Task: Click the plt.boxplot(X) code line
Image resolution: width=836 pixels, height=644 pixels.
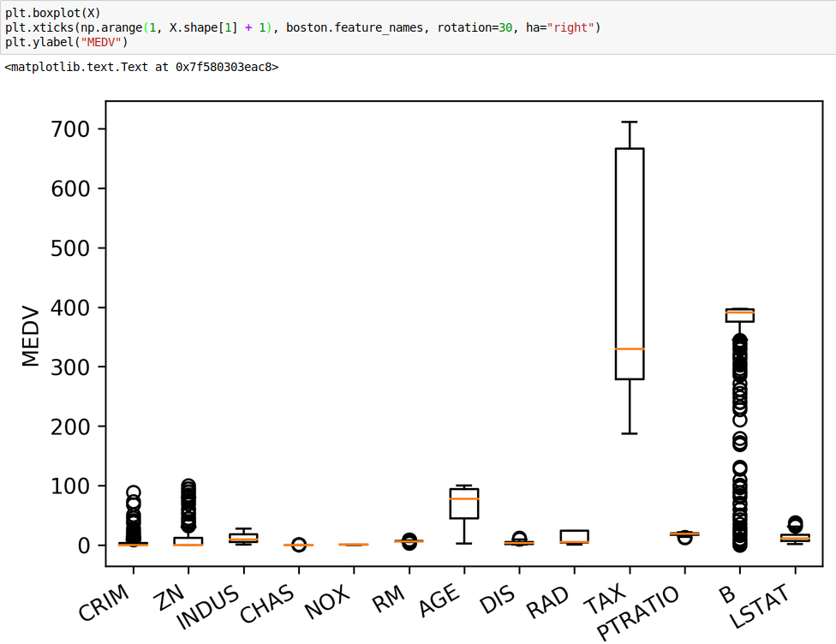Action: [x=53, y=14]
